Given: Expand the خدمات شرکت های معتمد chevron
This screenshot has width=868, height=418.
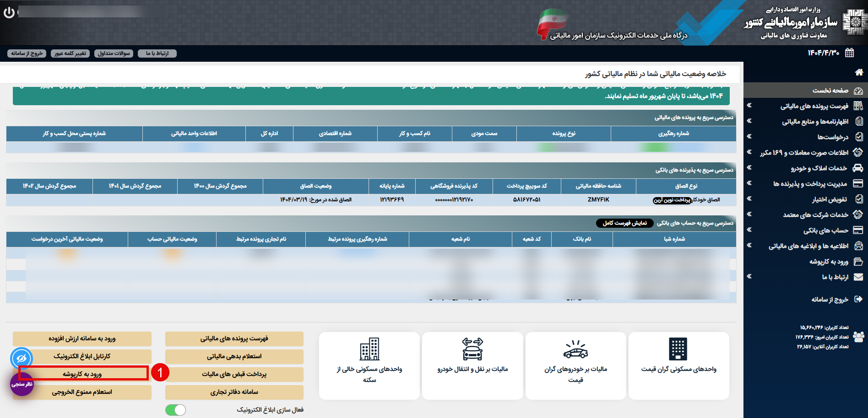Looking at the screenshot, I should pos(749,214).
